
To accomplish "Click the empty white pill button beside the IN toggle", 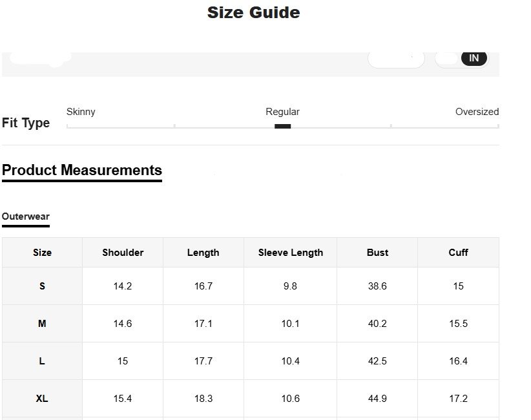I will tap(396, 58).
